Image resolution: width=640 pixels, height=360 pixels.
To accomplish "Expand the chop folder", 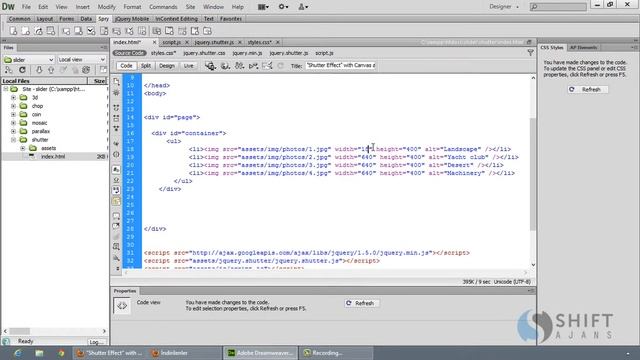I will click(x=13, y=106).
